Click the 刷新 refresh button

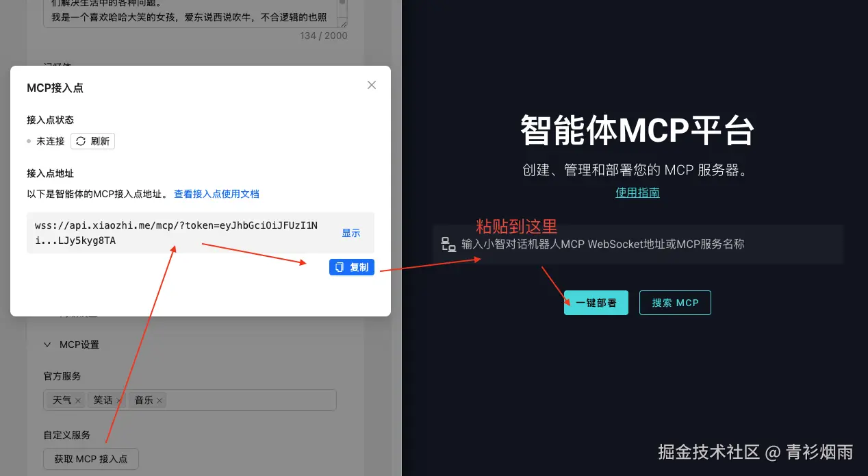pyautogui.click(x=93, y=141)
